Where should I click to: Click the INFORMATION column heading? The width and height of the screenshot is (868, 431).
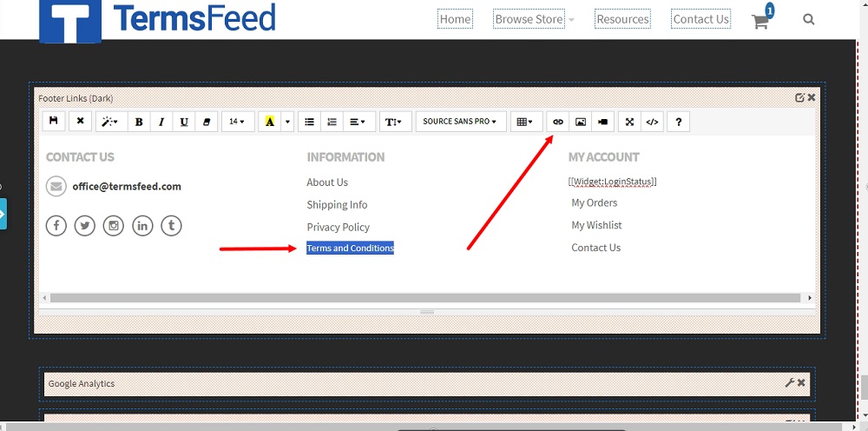[345, 157]
